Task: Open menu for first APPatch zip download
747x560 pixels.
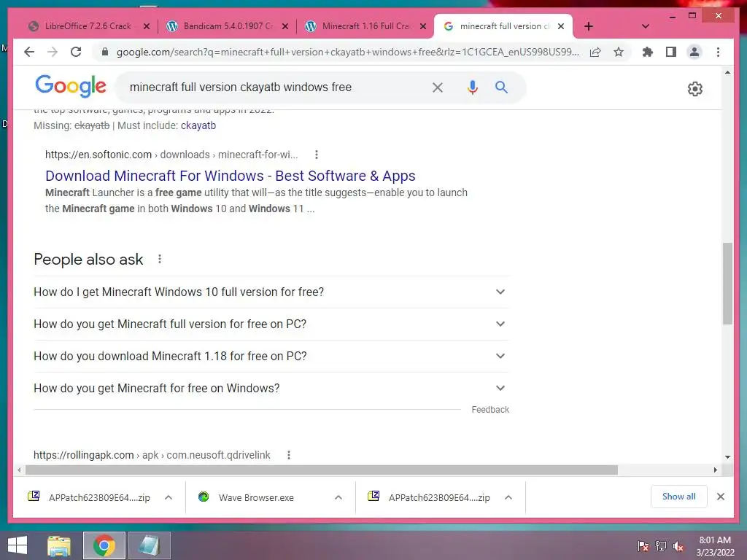Action: pyautogui.click(x=169, y=497)
